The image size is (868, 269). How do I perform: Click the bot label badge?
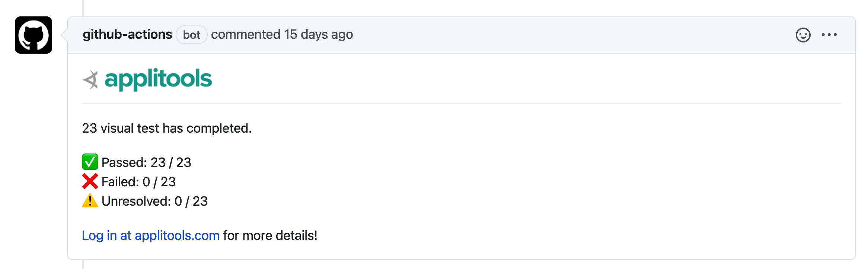[192, 35]
